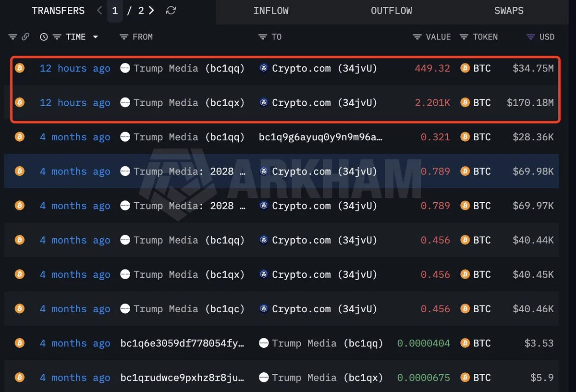Open the TOKEN column filter
576x392 pixels.
464,37
